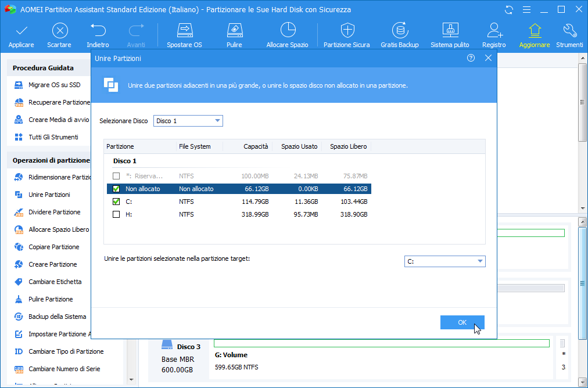Uncheck the Non allocato partition checkbox
The height and width of the screenshot is (388, 588).
116,189
